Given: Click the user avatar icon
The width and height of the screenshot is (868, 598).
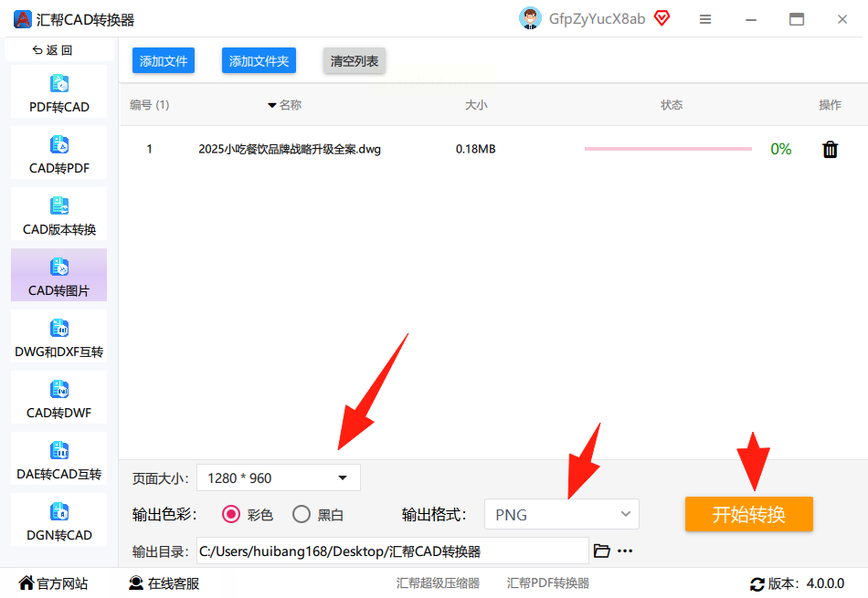Looking at the screenshot, I should (x=530, y=19).
